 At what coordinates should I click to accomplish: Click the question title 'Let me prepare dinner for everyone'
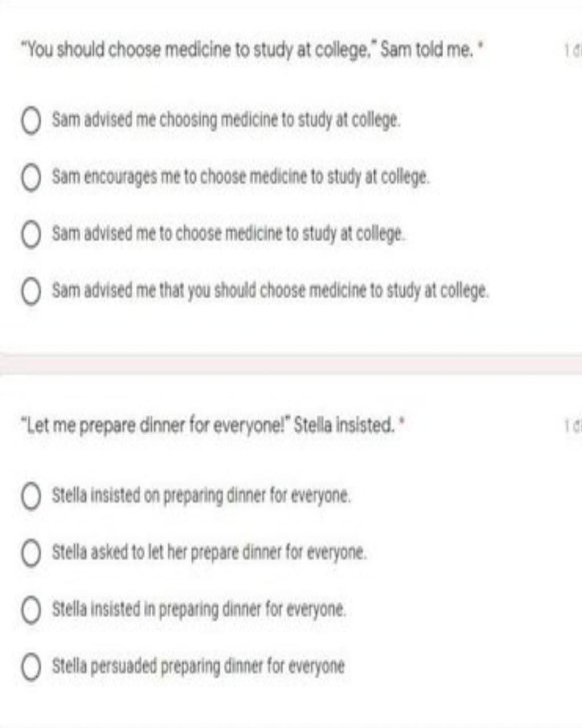tap(211, 425)
